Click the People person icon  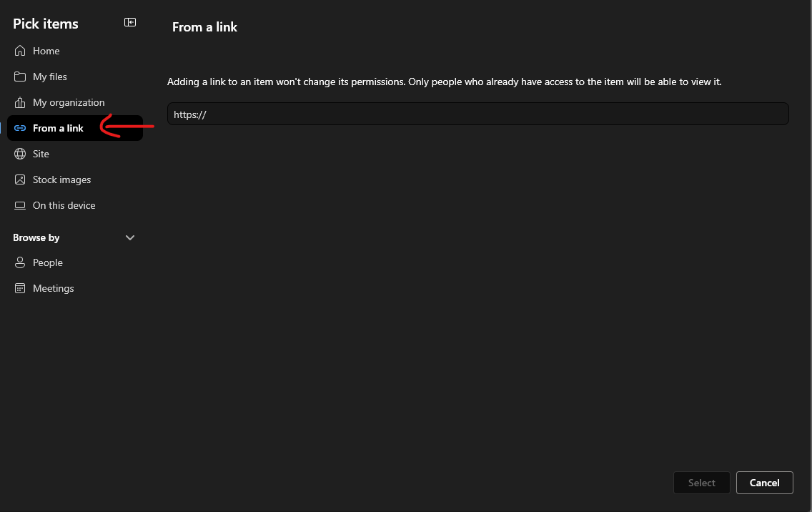pyautogui.click(x=20, y=262)
